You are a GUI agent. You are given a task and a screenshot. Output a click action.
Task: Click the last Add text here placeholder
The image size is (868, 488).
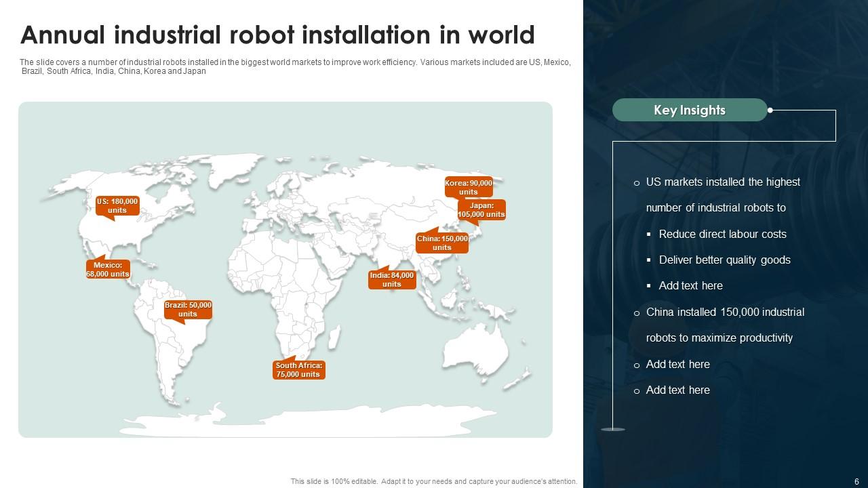coord(677,390)
